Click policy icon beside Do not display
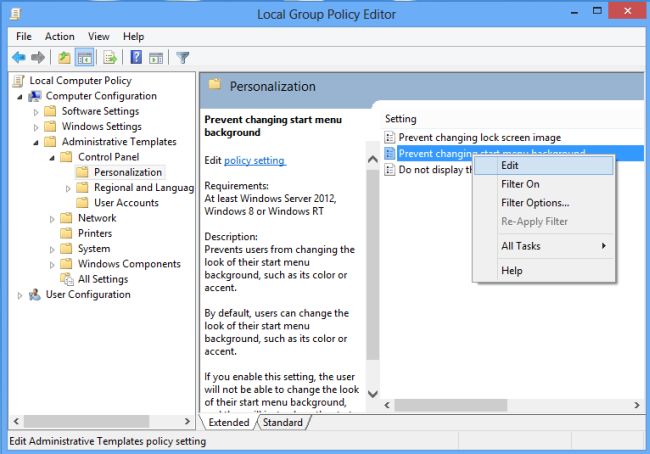The height and width of the screenshot is (454, 650). pyautogui.click(x=389, y=170)
